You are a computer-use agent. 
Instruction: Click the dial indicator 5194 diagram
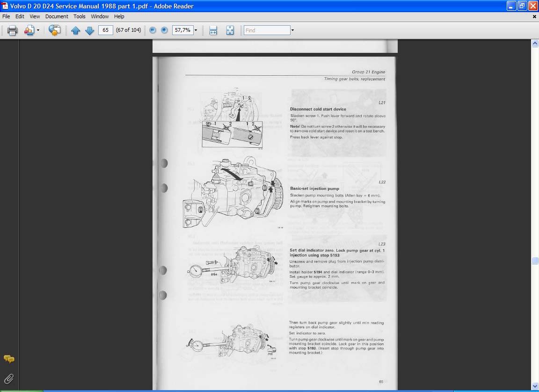coord(232,265)
